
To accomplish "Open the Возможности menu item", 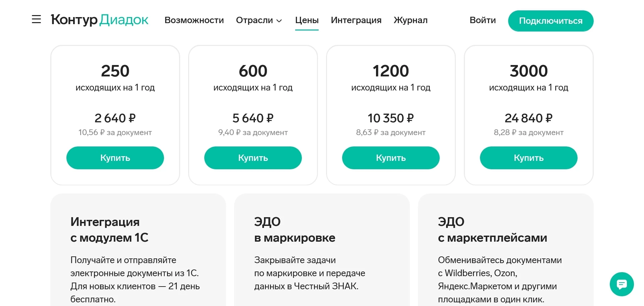I will 194,20.
